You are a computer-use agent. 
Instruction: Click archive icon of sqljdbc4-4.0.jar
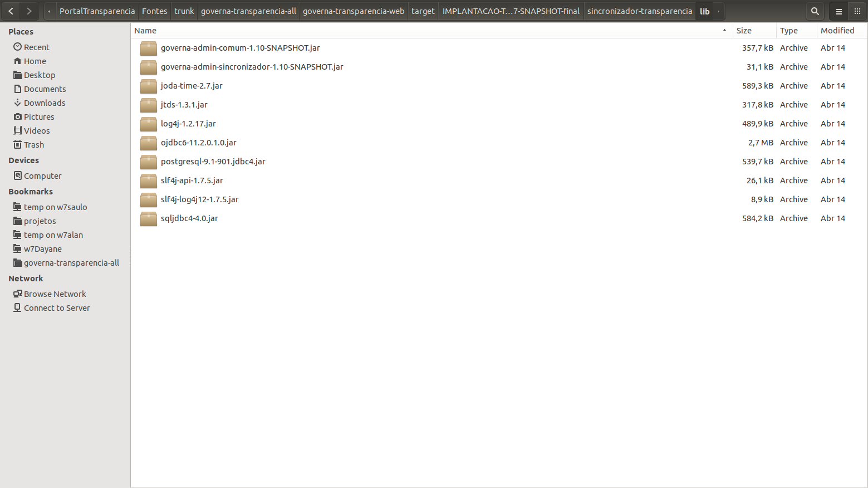148,219
